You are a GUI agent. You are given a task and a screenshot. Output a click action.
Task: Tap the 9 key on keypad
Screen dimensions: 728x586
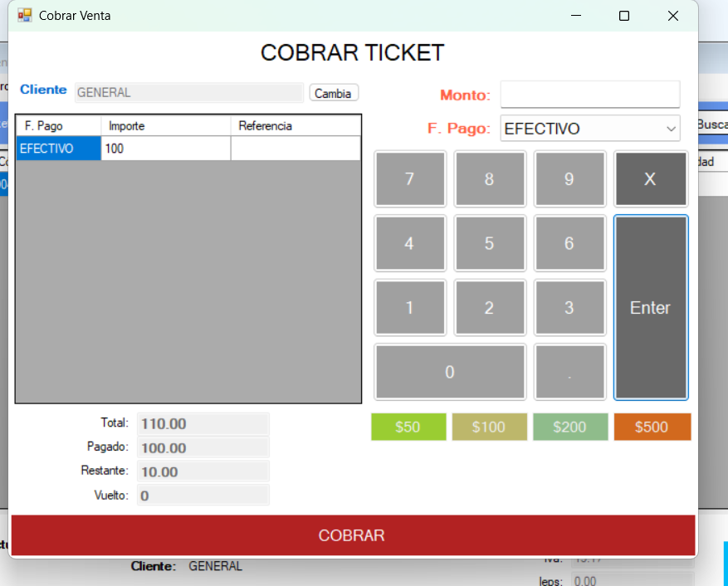569,179
